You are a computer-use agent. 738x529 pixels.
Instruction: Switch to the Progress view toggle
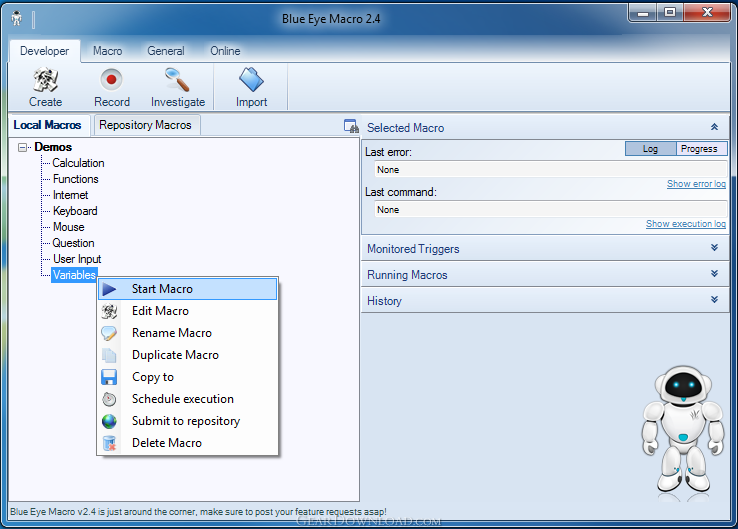click(701, 149)
